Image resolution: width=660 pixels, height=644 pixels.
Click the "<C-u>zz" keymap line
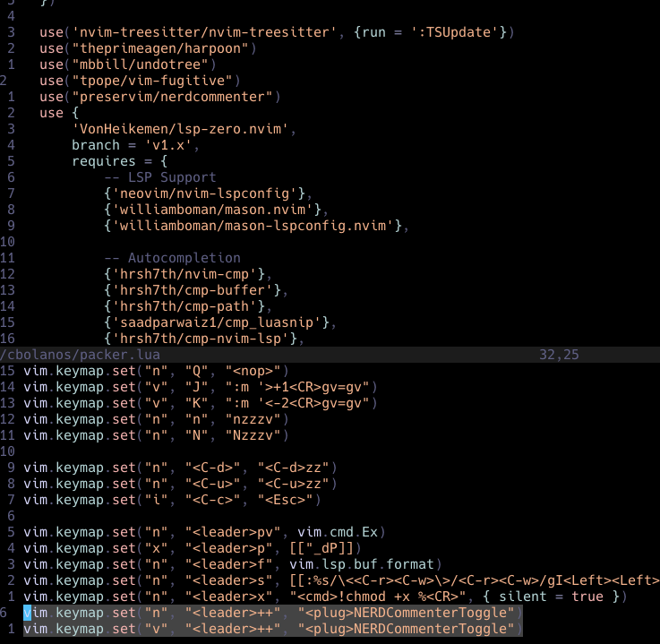click(x=180, y=484)
